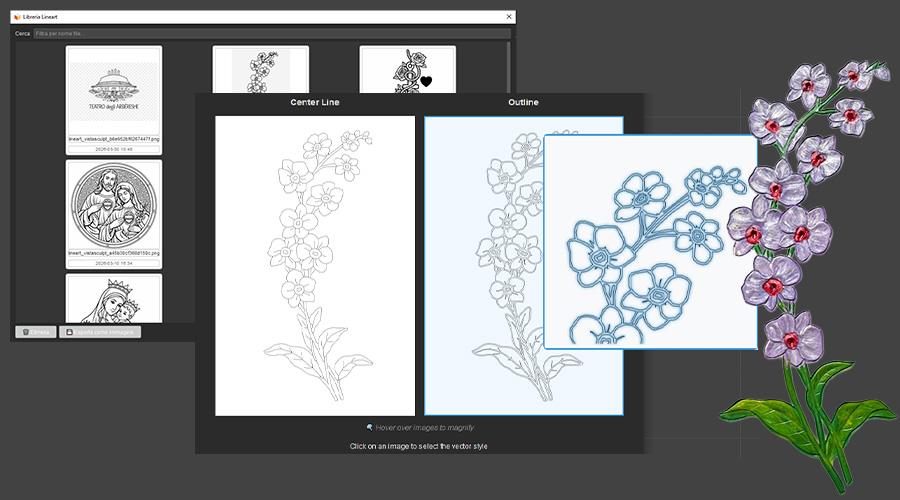Click the magnifier icon beside the hover hint
This screenshot has width=900, height=500.
tap(370, 427)
